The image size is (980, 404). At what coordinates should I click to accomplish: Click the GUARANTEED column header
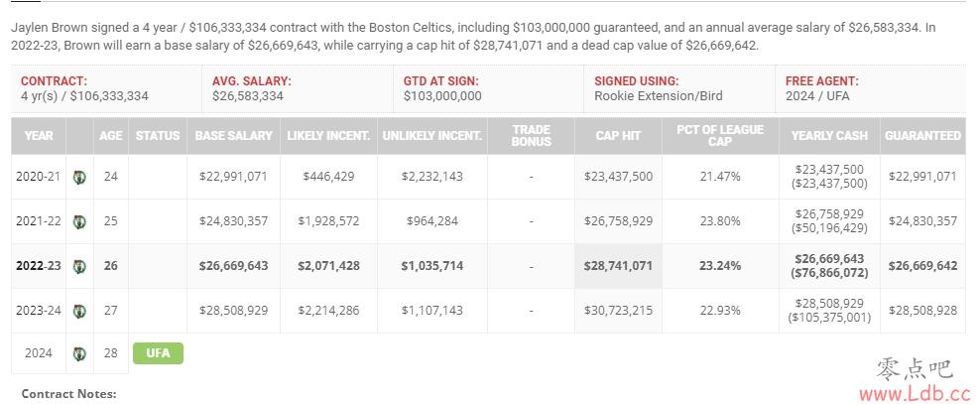[922, 136]
